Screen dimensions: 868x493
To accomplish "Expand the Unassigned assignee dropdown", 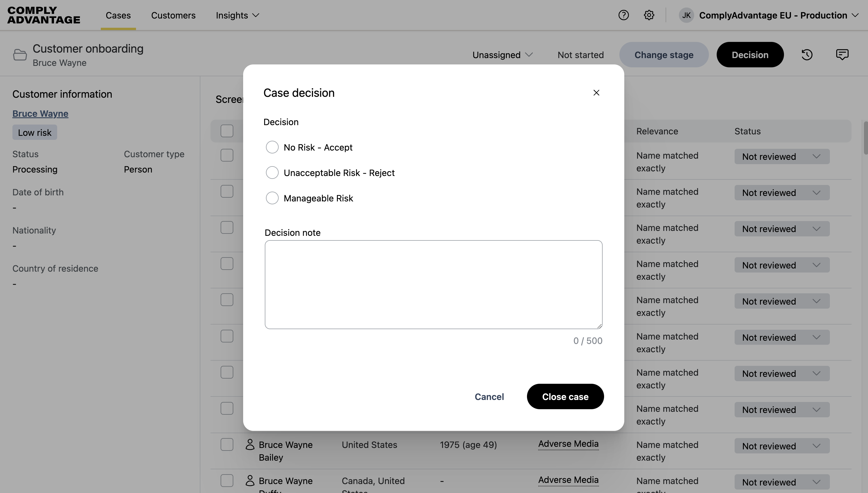I will (x=502, y=55).
